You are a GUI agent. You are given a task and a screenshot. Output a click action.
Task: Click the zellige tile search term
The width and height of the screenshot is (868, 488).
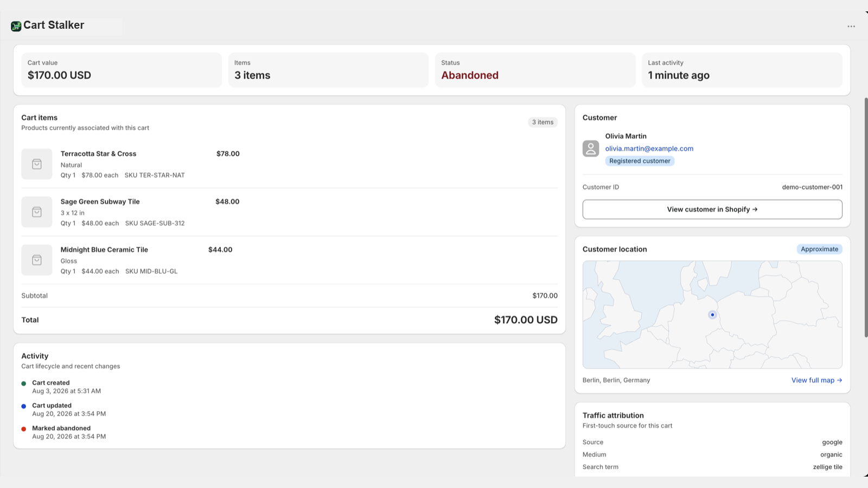[827, 467]
